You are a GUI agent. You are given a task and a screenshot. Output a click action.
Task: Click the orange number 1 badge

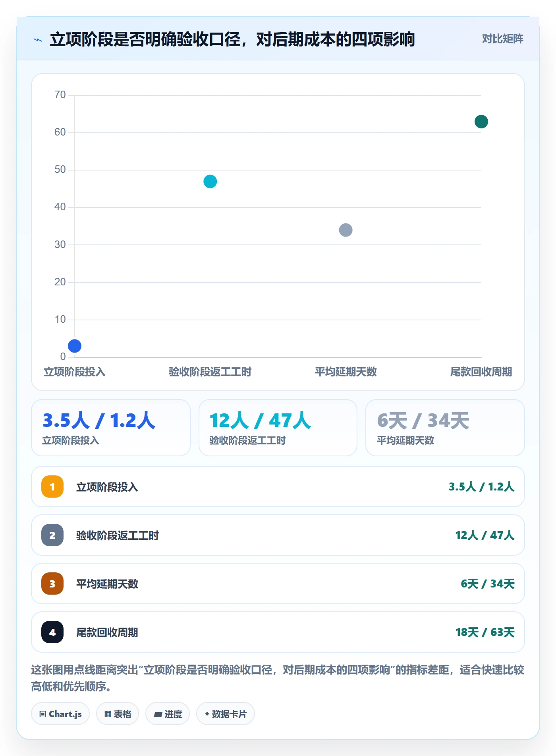(52, 487)
